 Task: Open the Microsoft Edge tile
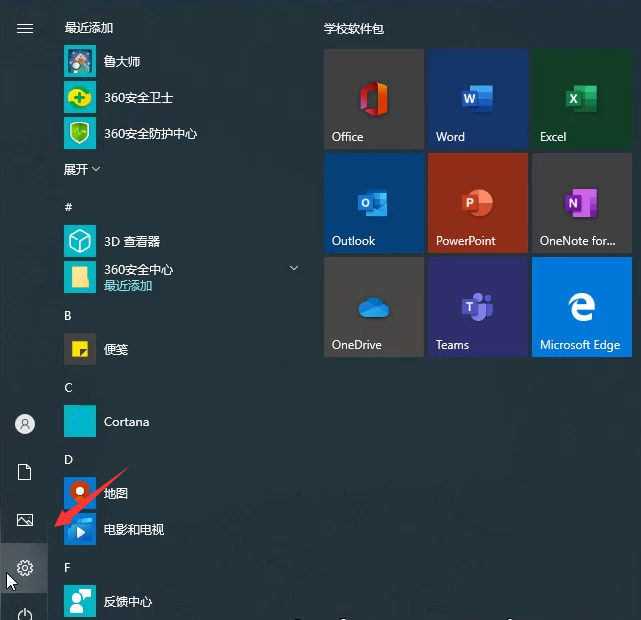tap(581, 306)
